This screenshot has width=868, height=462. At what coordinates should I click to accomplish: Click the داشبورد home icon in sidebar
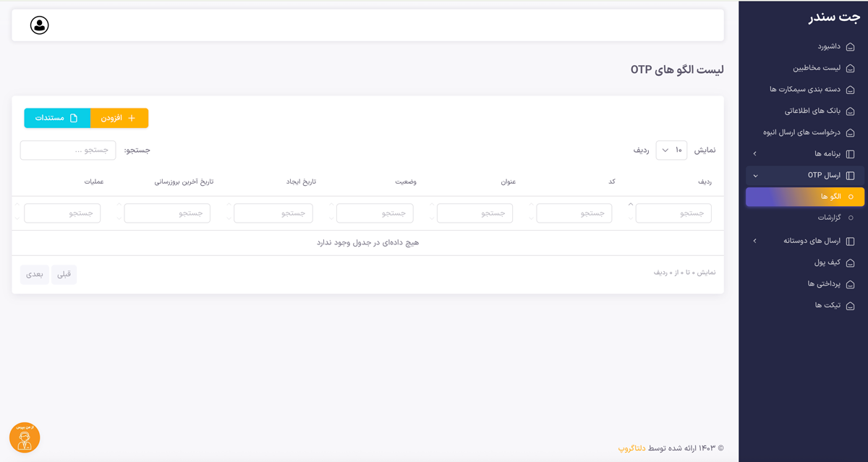tap(850, 47)
